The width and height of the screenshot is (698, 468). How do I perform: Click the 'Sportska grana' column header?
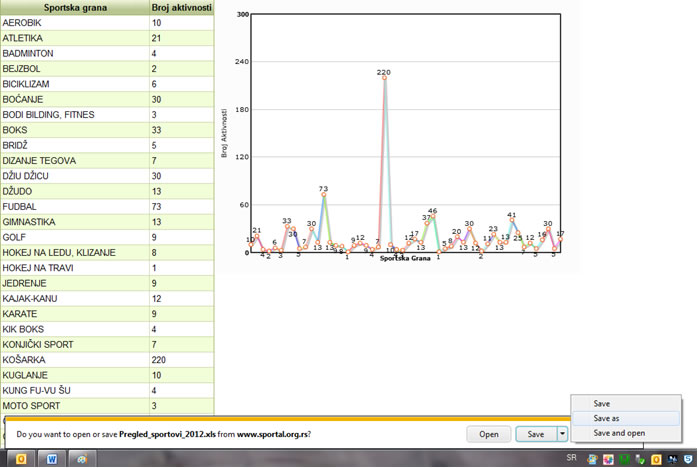click(73, 7)
